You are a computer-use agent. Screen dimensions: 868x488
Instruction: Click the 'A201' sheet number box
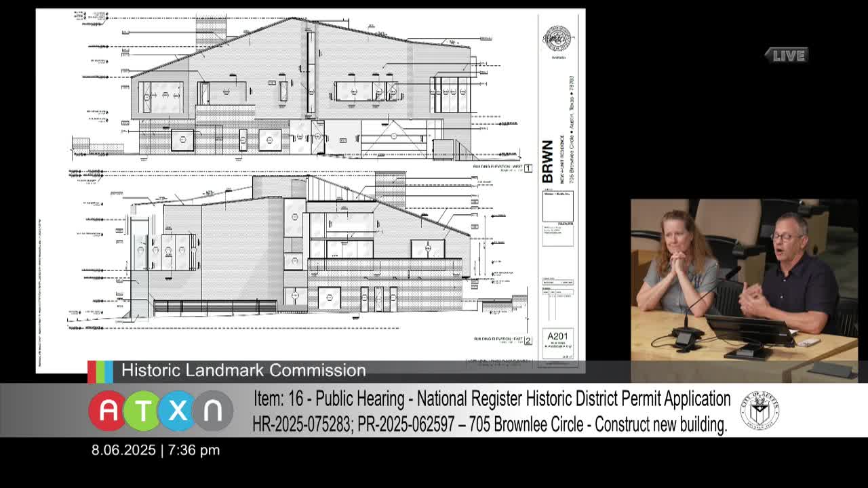pyautogui.click(x=559, y=344)
